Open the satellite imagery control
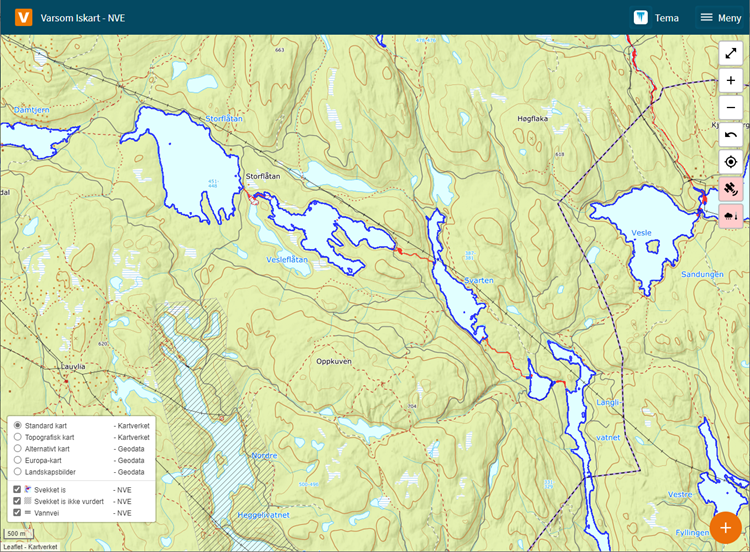 (730, 189)
